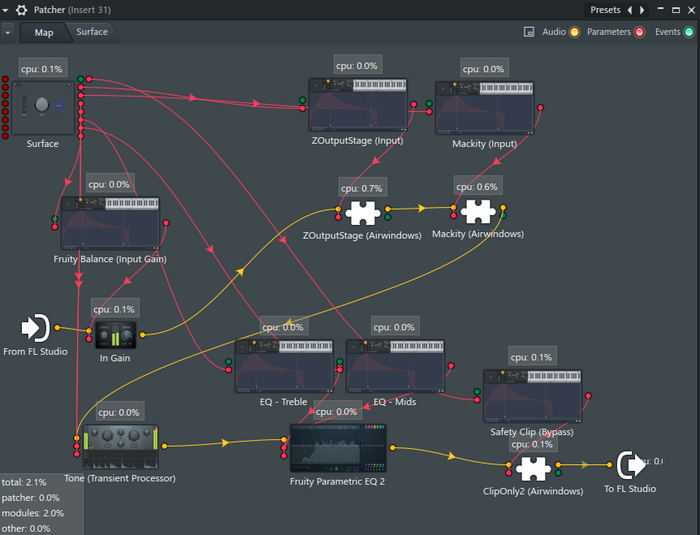
Task: Select the From FL Studio input node
Action: coord(36,328)
